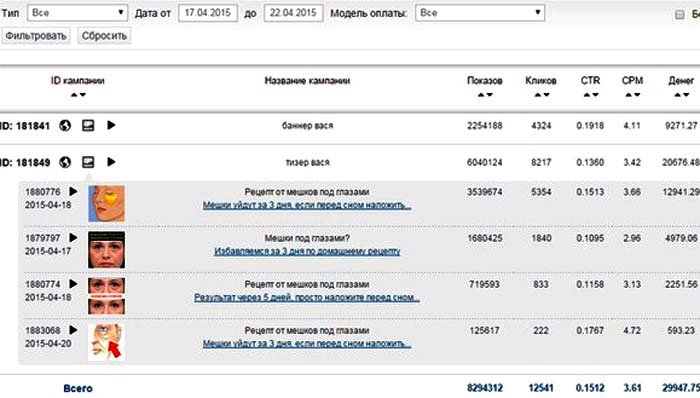Click teaser ID 1880774
Screen dimensions: 700x398
(x=42, y=284)
